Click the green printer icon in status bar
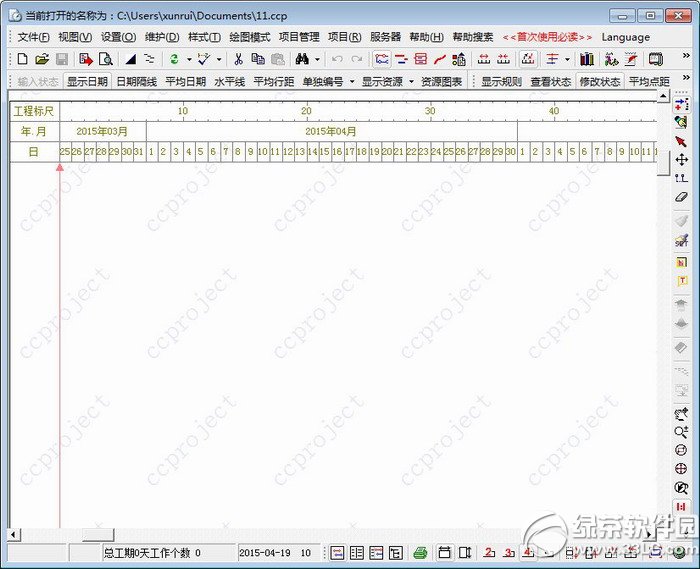700x569 pixels. pyautogui.click(x=420, y=553)
